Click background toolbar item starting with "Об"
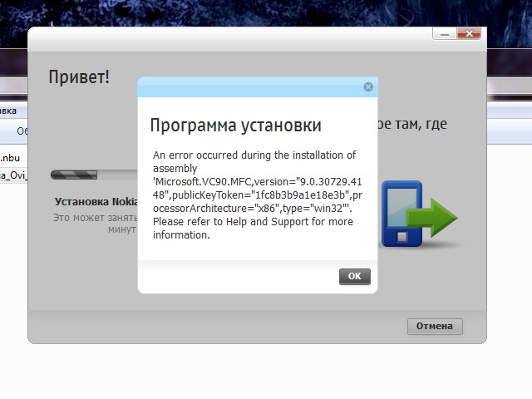The height and width of the screenshot is (399, 532). tap(22, 131)
